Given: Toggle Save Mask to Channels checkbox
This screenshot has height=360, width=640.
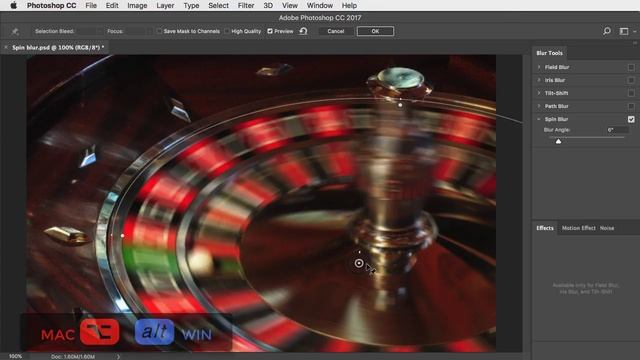Looking at the screenshot, I should click(159, 31).
